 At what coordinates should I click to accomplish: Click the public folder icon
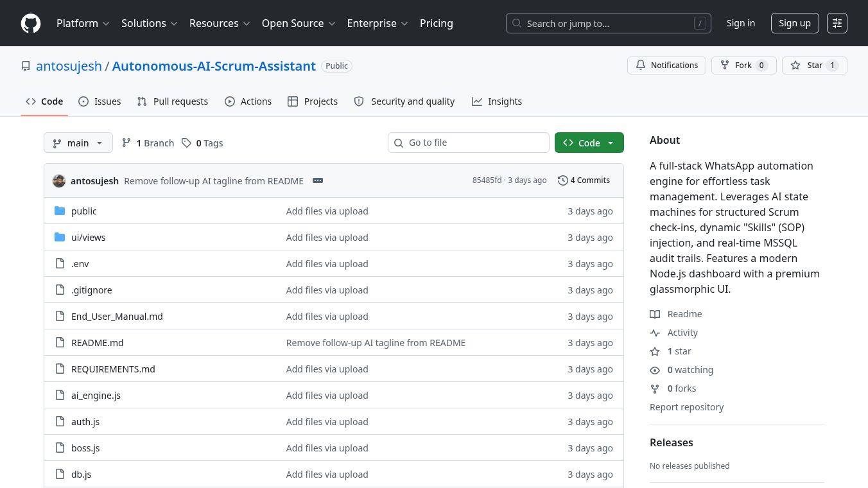tap(60, 211)
